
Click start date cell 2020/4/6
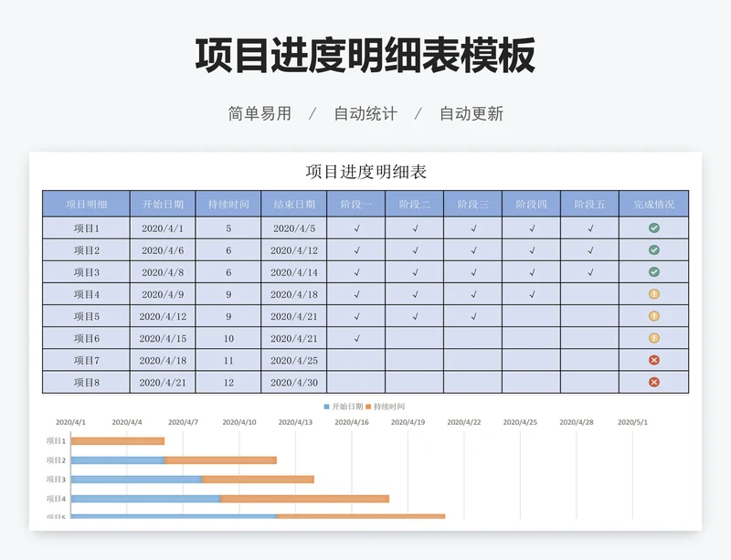click(x=163, y=250)
